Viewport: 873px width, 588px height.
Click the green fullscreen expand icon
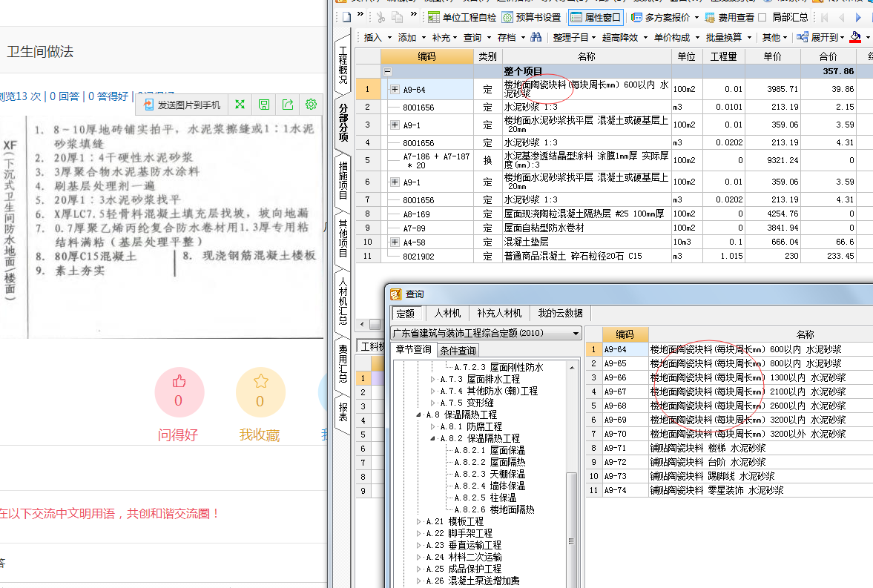tap(240, 104)
